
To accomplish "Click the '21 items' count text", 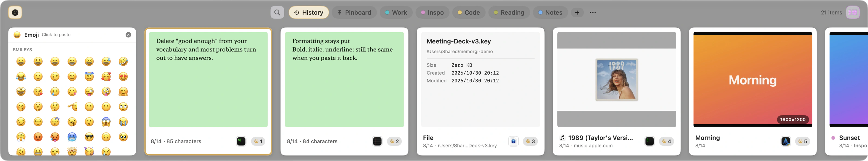I will coord(831,12).
